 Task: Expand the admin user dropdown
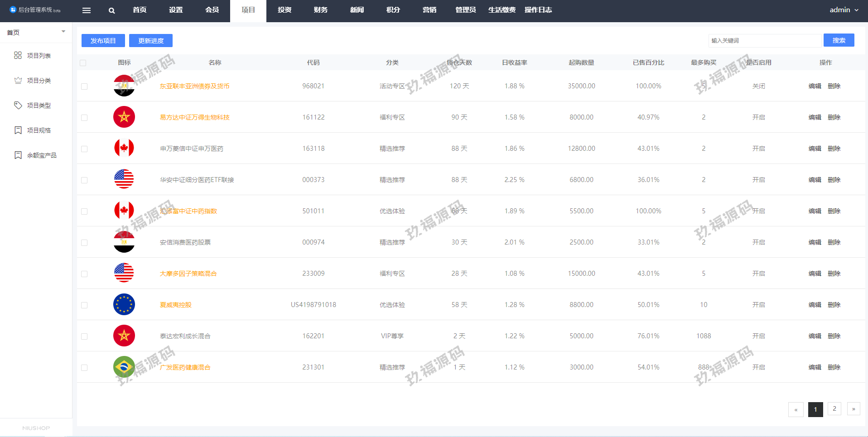844,10
